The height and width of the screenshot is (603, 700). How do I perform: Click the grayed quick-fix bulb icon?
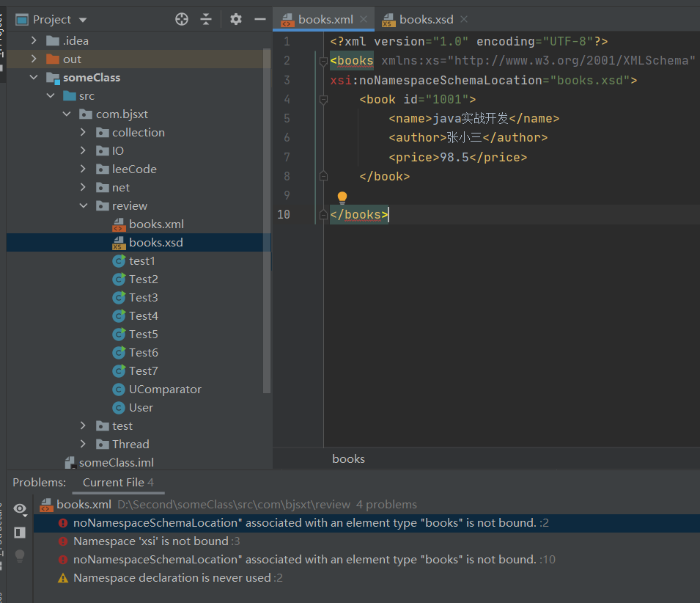click(x=20, y=555)
